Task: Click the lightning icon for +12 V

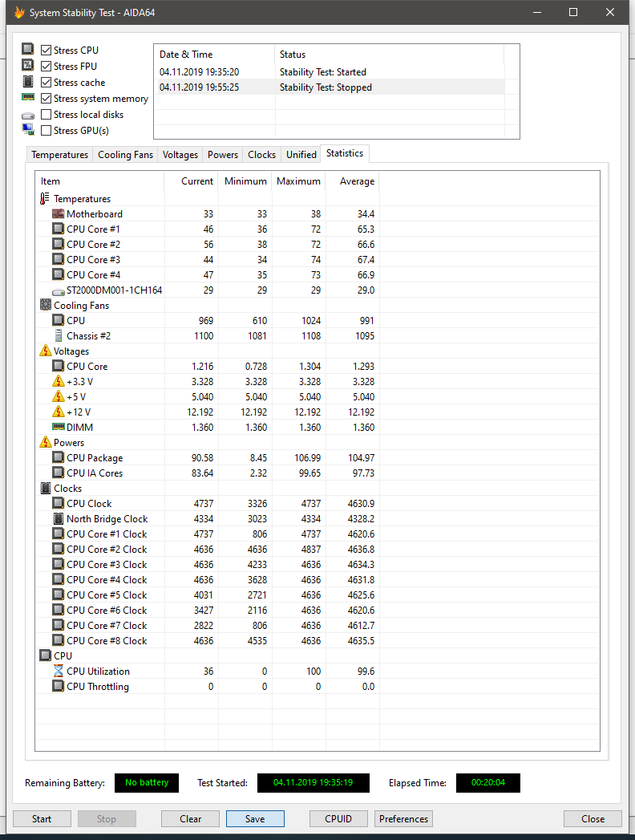Action: click(x=59, y=412)
